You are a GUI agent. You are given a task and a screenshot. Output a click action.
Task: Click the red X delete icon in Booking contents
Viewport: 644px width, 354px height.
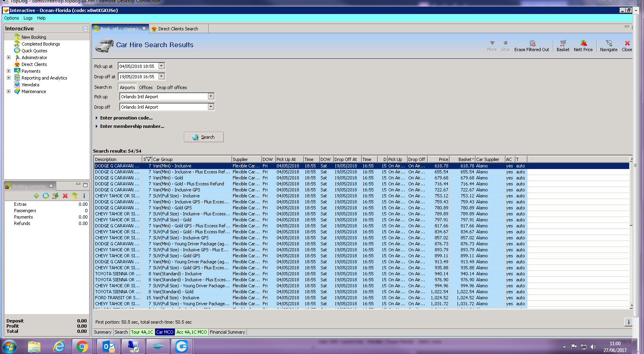click(65, 196)
